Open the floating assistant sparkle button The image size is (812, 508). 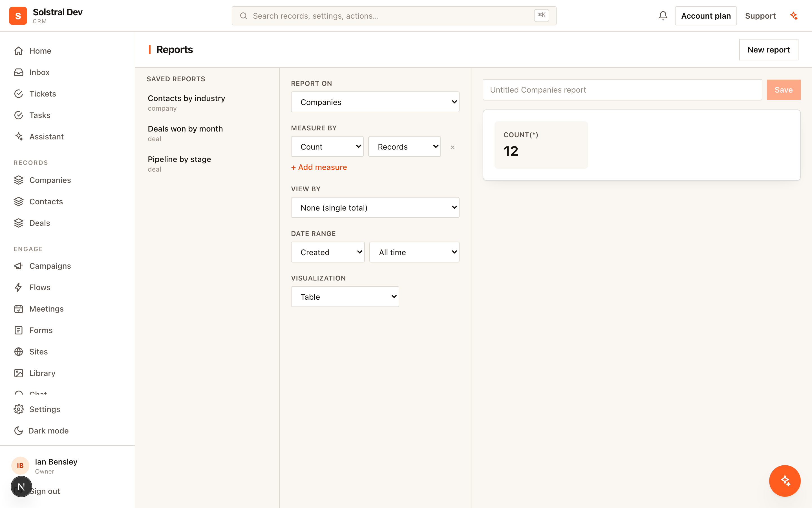(x=784, y=480)
